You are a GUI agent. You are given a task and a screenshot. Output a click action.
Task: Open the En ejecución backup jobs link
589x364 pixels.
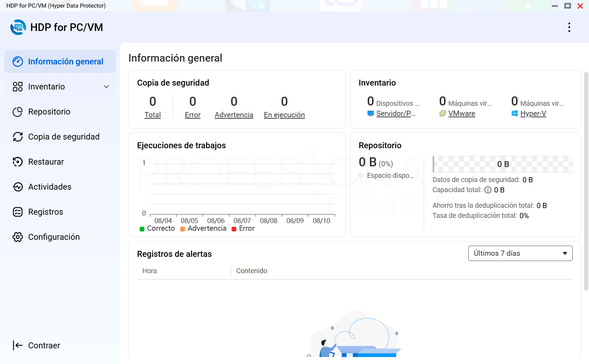click(x=284, y=115)
